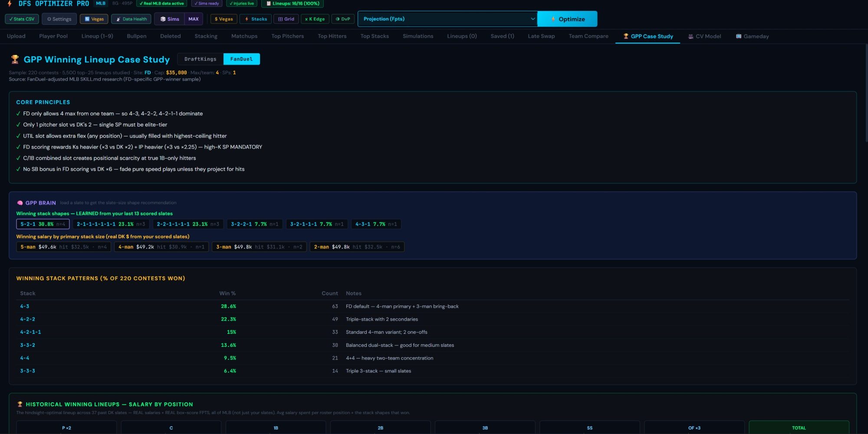
Task: Click the Vegas button with blue icon
Action: click(94, 19)
